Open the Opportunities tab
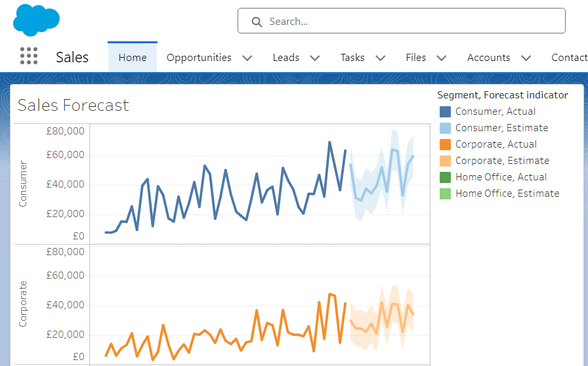 199,58
